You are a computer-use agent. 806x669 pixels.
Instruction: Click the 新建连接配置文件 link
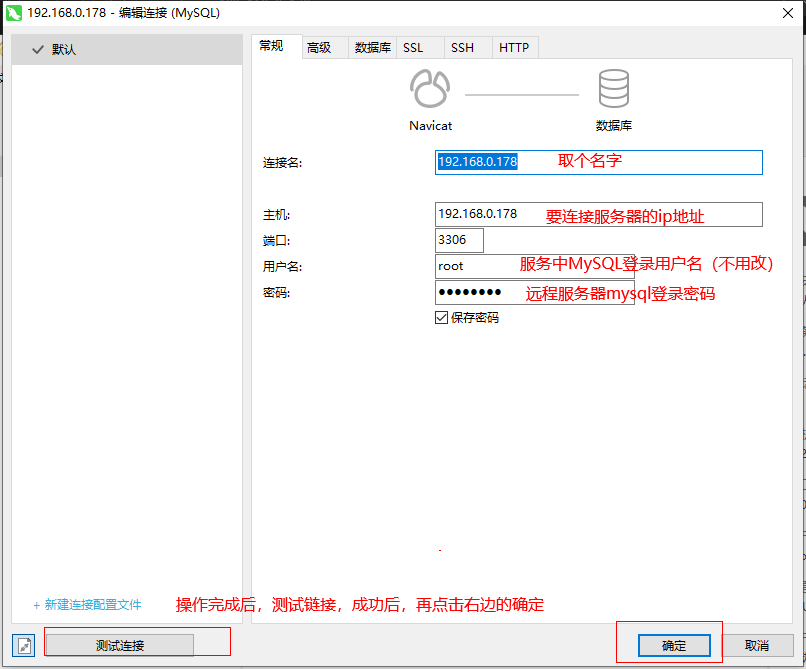[x=87, y=605]
